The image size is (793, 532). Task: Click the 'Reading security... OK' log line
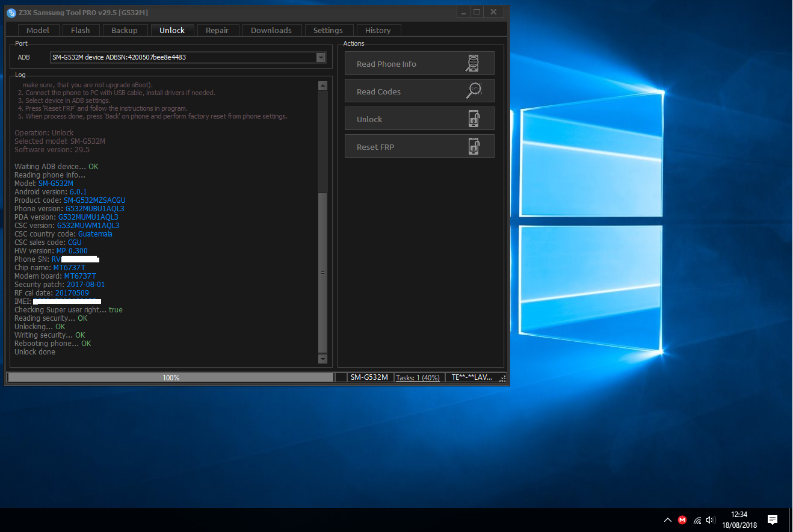(51, 318)
